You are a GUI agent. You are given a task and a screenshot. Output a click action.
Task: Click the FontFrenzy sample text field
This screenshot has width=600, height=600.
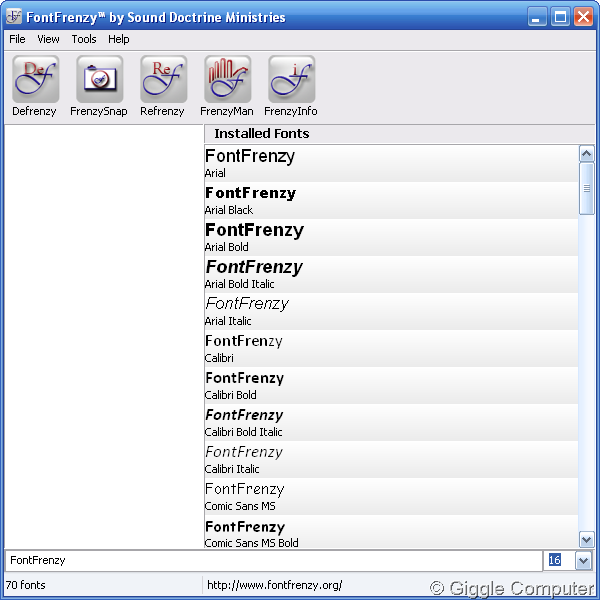pos(273,561)
